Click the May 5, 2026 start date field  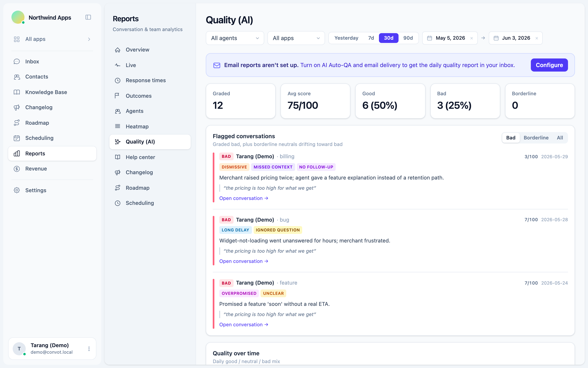[x=450, y=38]
